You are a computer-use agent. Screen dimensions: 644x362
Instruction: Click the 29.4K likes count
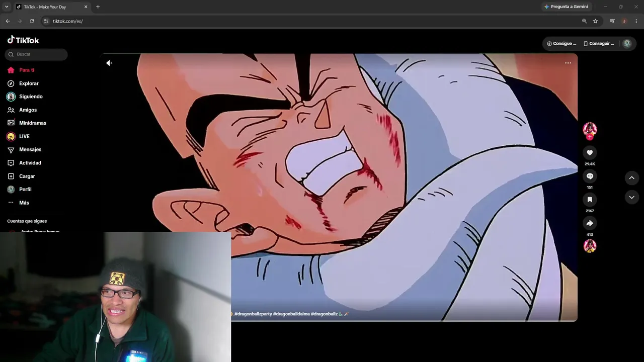tap(590, 164)
